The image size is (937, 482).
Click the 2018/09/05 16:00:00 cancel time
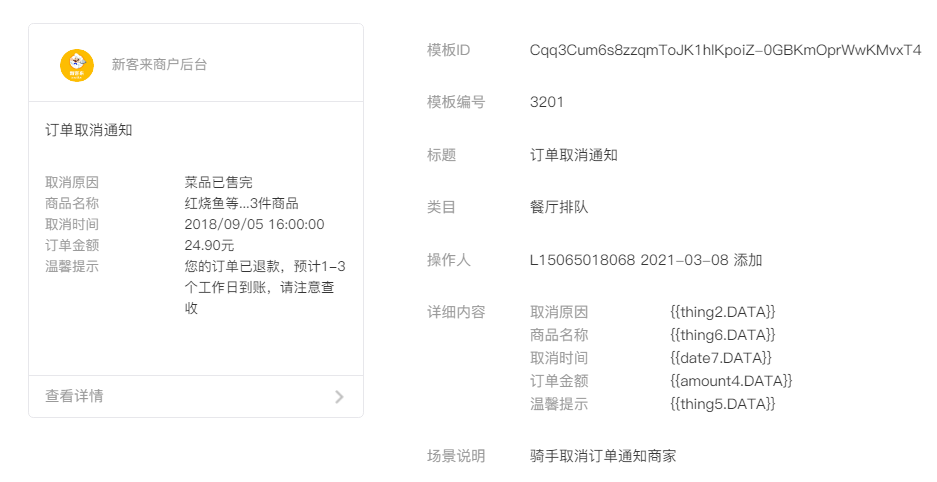coord(255,224)
